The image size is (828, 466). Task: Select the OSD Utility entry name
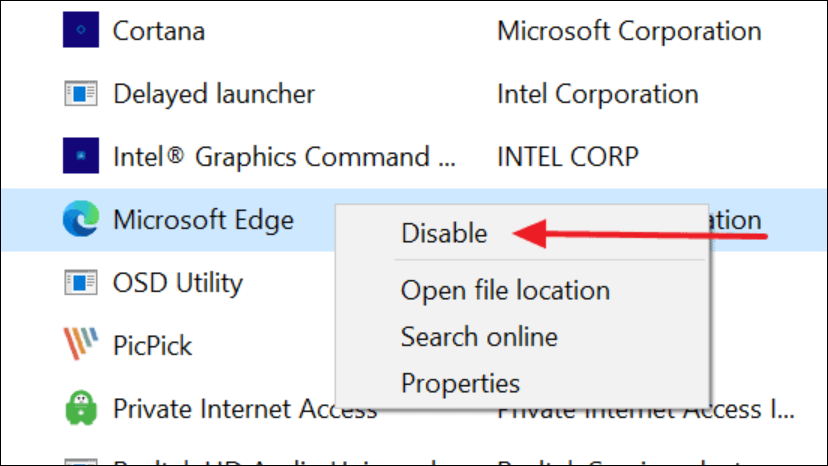point(178,283)
